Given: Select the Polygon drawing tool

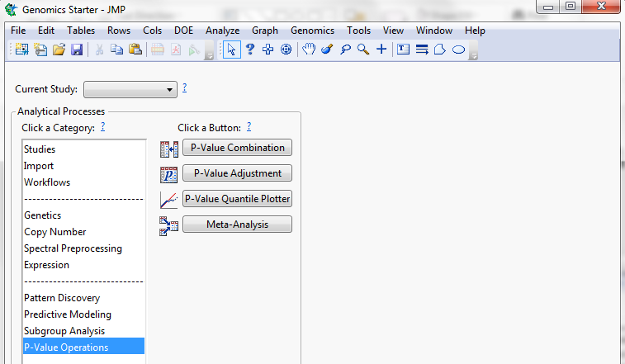Looking at the screenshot, I should [440, 50].
